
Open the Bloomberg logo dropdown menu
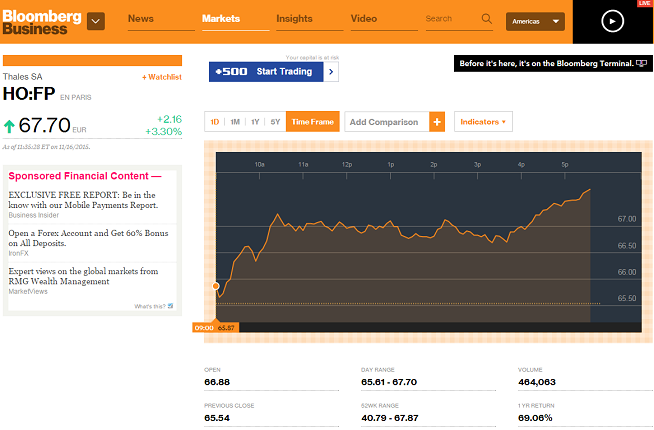(96, 21)
